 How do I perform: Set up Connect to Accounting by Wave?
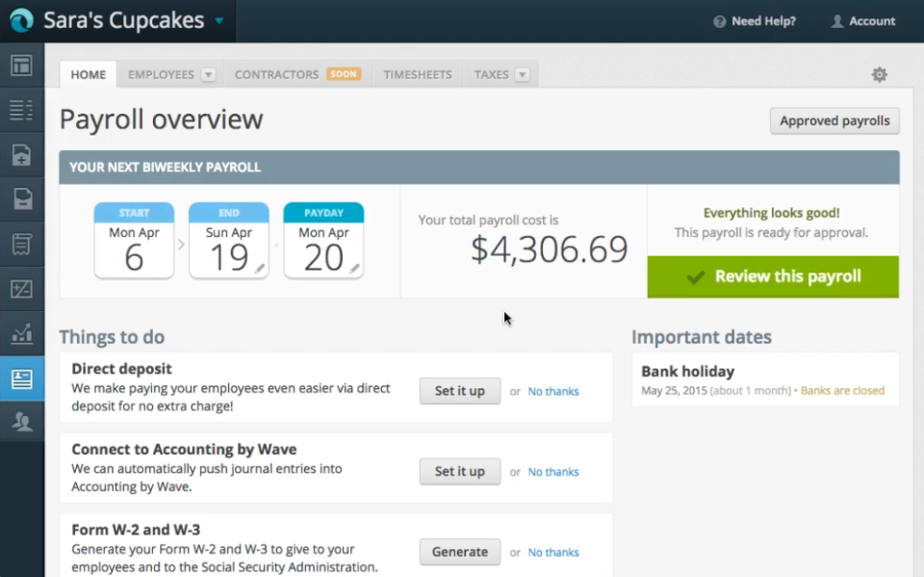tap(460, 471)
